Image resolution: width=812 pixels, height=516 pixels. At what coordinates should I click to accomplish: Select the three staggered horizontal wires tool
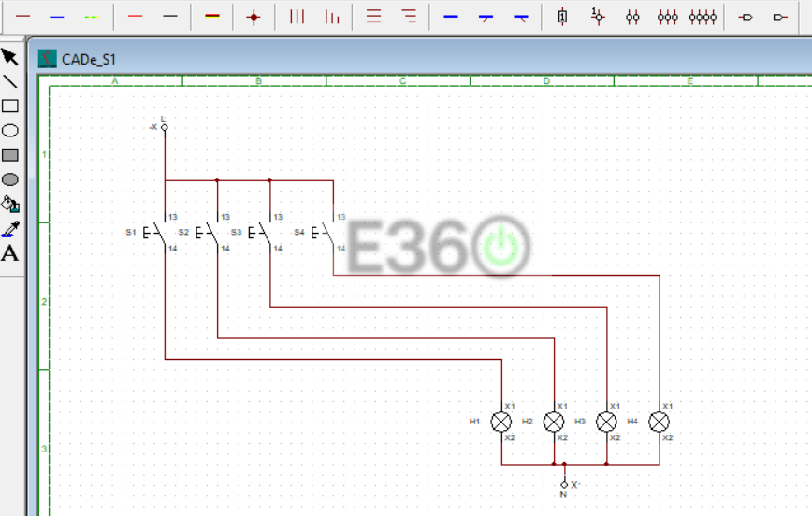click(409, 17)
